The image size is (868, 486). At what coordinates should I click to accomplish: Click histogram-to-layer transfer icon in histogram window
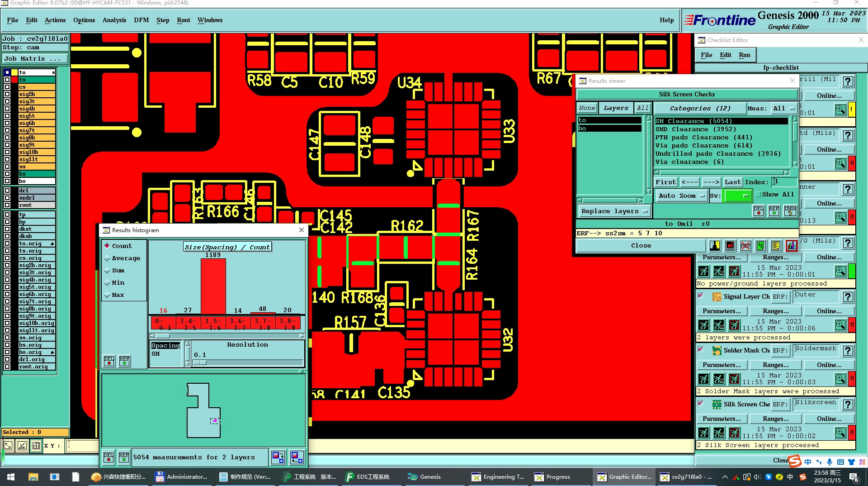(278, 457)
